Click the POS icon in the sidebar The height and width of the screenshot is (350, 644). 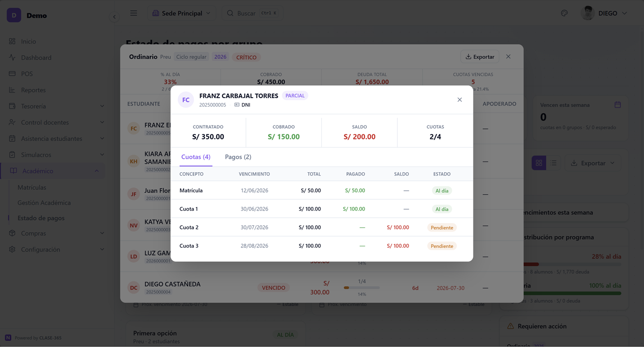pos(12,73)
